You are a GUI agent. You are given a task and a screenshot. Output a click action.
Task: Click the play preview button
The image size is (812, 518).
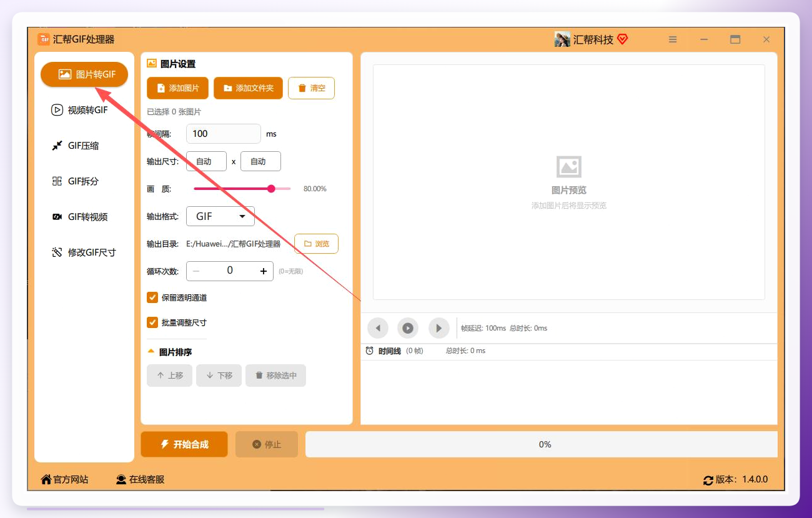click(408, 328)
